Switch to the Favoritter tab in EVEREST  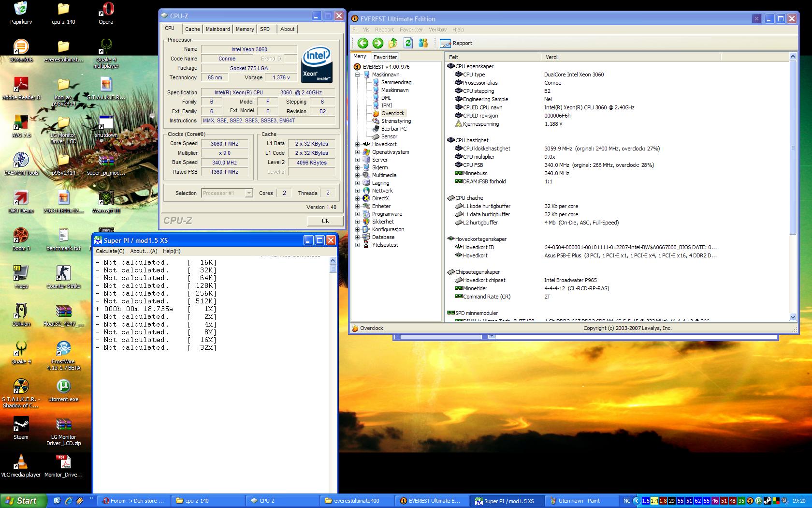385,57
